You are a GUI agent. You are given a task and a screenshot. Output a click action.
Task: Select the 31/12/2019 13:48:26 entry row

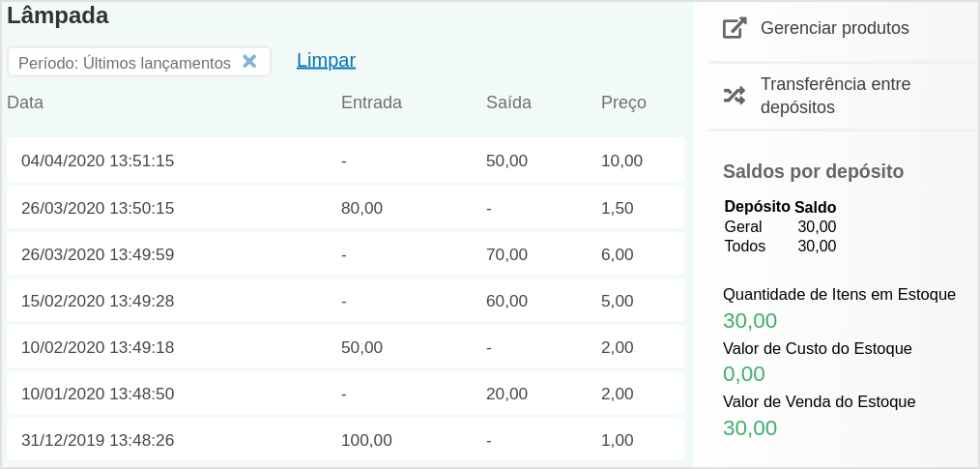click(x=345, y=439)
